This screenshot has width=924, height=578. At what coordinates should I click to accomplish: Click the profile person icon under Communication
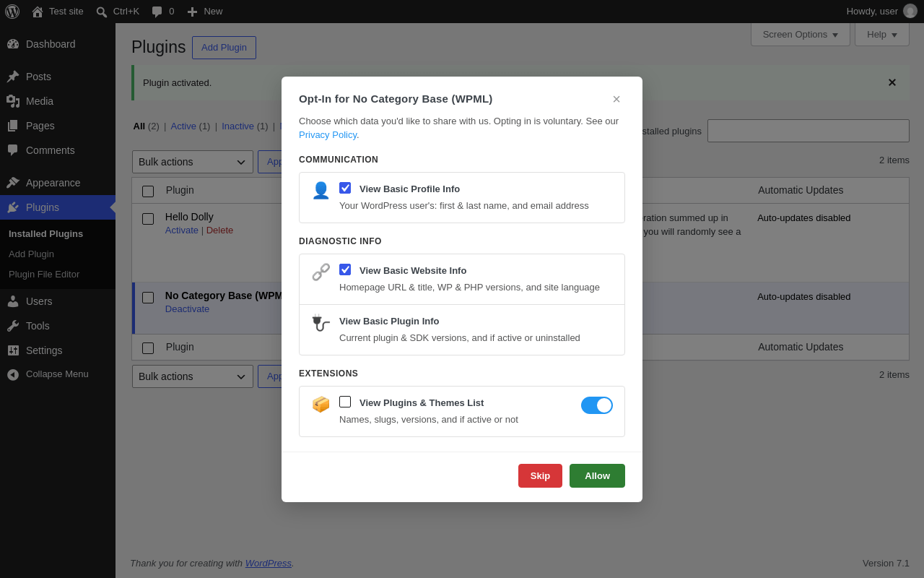click(321, 190)
